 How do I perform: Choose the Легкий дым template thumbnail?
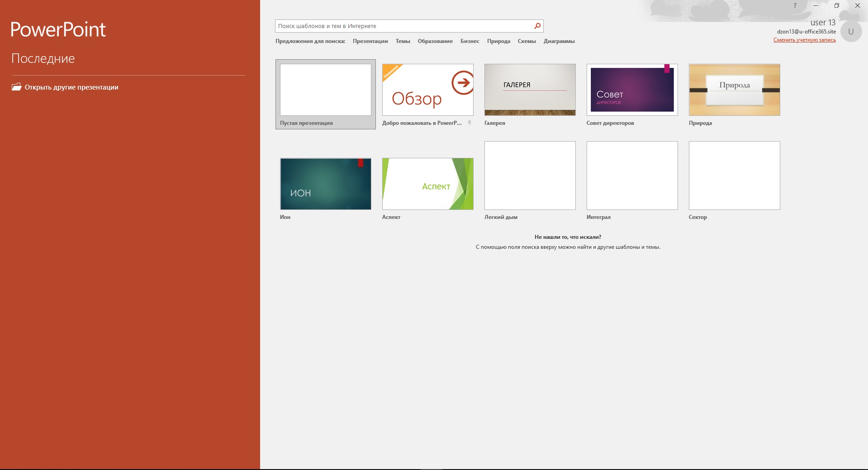pos(530,176)
